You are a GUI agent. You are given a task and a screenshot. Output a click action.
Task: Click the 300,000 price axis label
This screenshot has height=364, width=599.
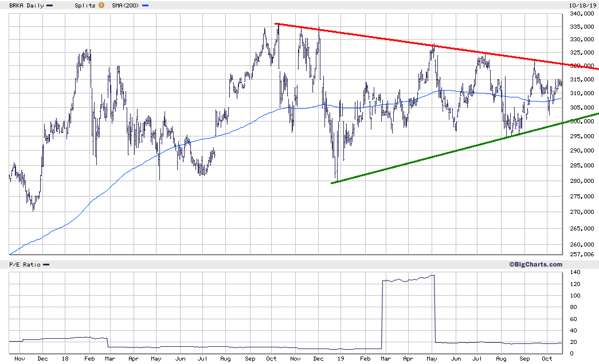(x=582, y=122)
